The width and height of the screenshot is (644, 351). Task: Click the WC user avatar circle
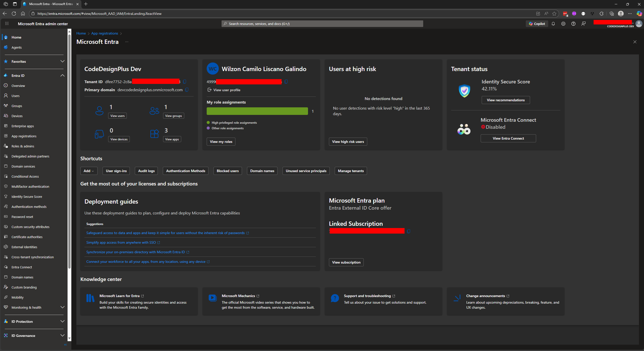[x=213, y=69]
